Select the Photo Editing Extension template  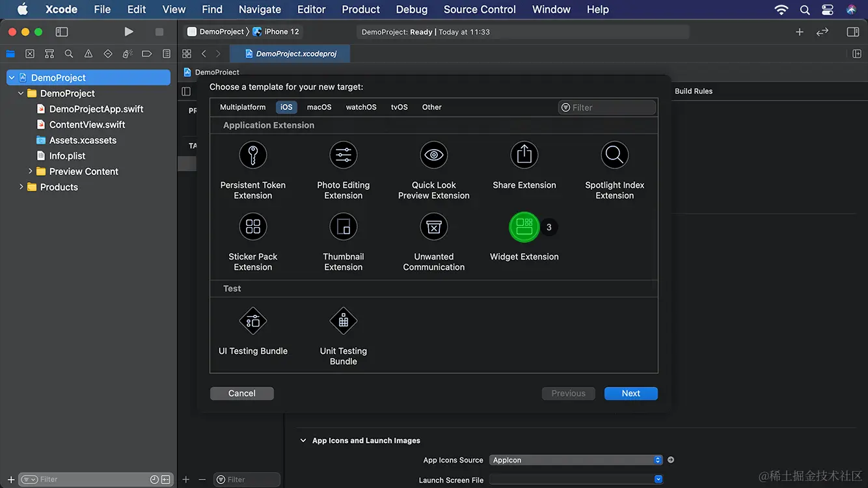pos(344,156)
